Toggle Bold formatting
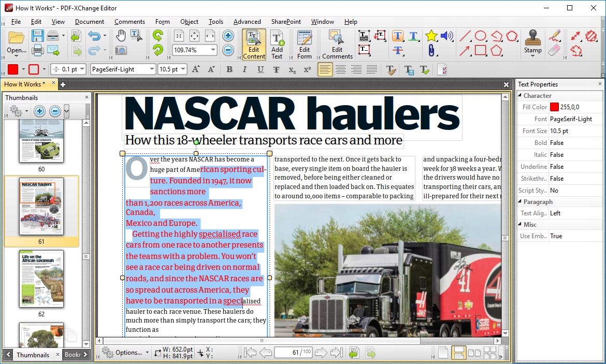The width and height of the screenshot is (606, 364). pyautogui.click(x=229, y=69)
